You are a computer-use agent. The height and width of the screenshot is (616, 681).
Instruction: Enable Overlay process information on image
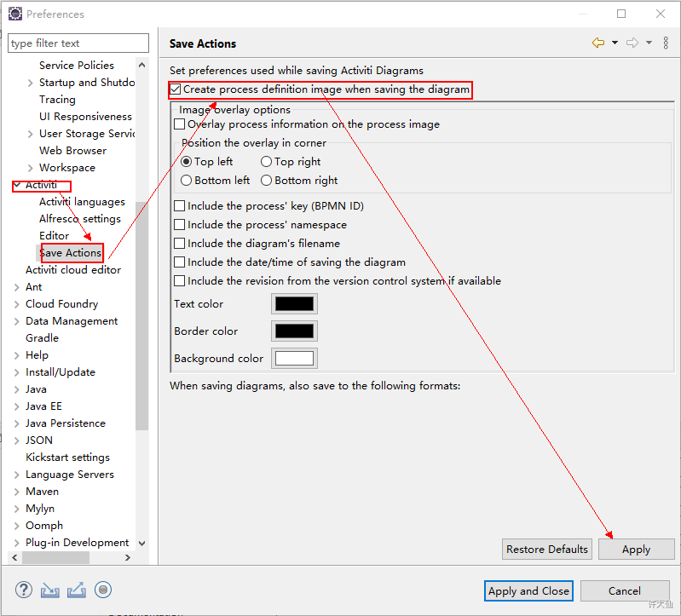(179, 124)
